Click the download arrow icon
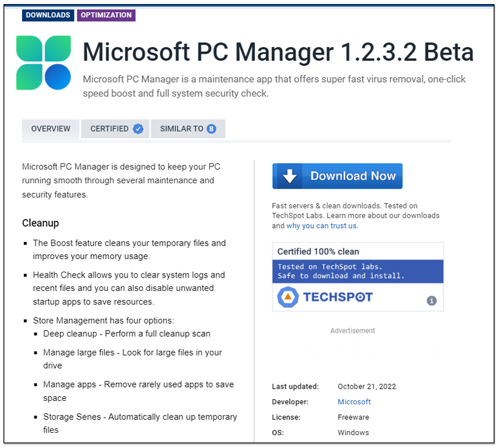This screenshot has height=448, width=498. pyautogui.click(x=289, y=176)
